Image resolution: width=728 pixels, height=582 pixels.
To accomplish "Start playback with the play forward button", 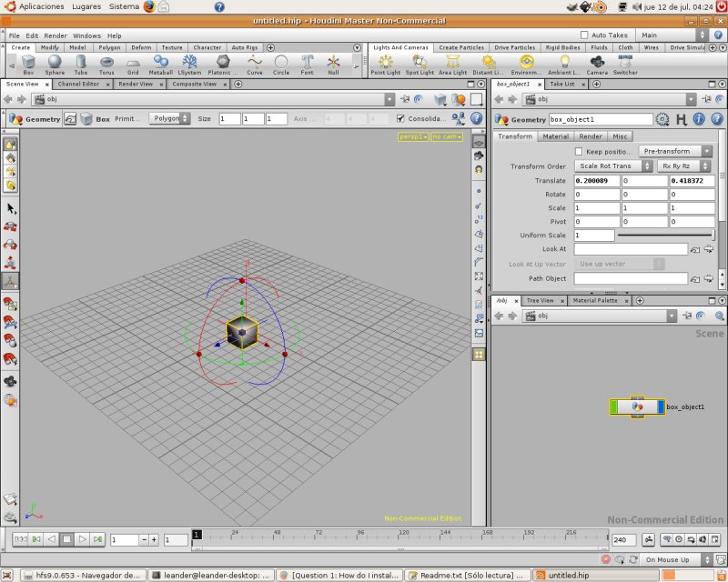I will click(x=82, y=539).
